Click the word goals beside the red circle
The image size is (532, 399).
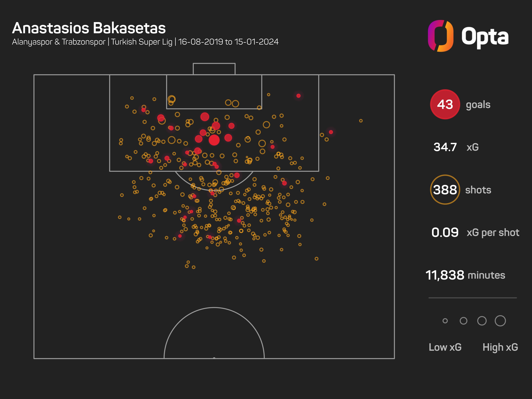478,105
